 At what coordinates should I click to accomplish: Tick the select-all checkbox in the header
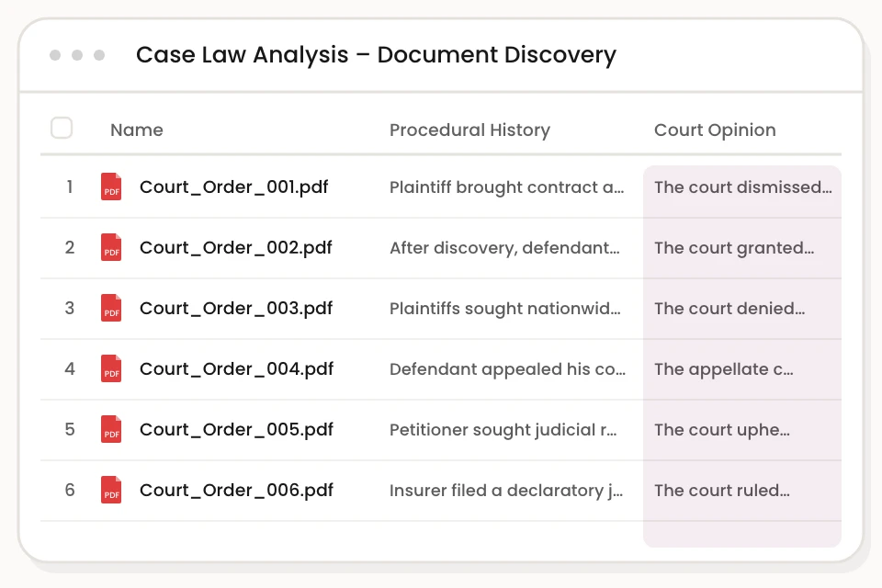[62, 128]
